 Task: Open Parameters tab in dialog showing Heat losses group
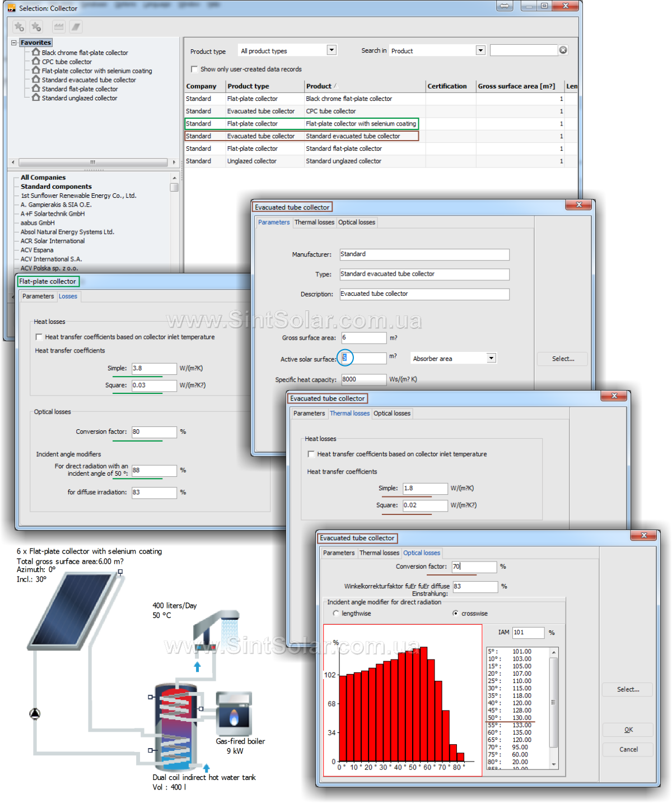click(x=309, y=414)
